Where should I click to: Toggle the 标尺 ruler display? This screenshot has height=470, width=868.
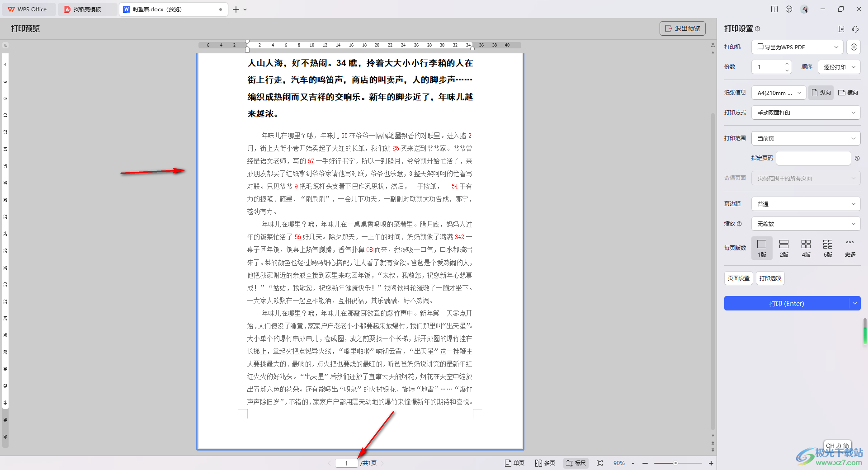[x=576, y=463]
